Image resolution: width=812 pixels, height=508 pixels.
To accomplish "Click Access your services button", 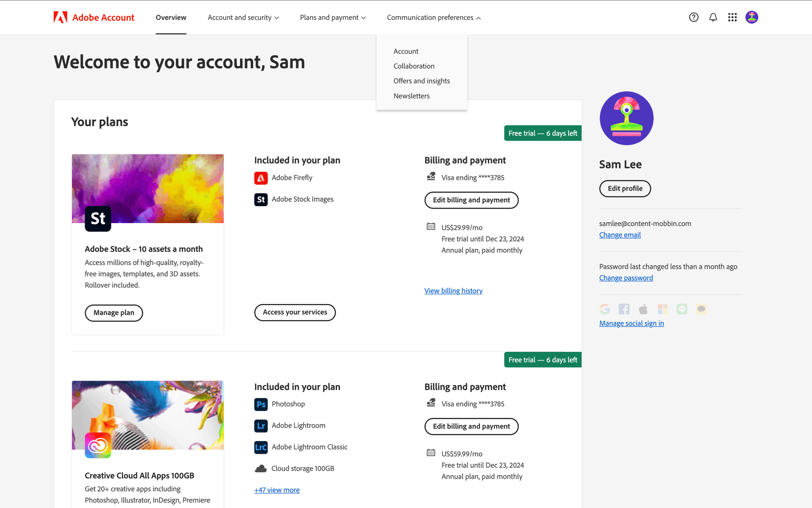I will [x=295, y=312].
